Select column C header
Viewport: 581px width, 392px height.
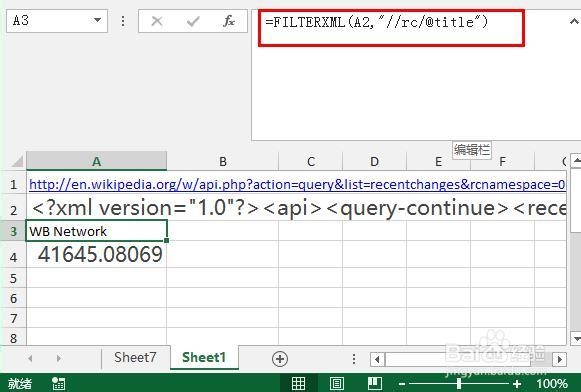point(311,162)
